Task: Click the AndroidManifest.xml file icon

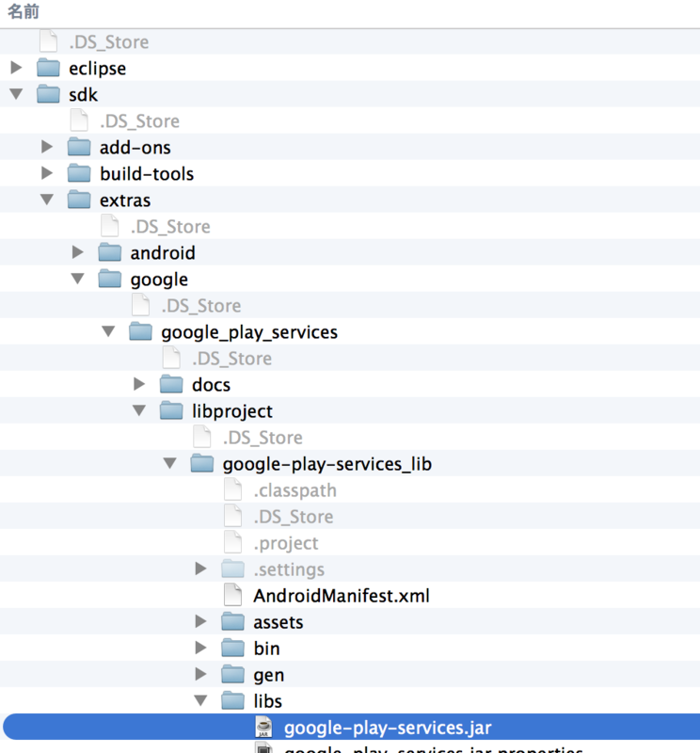Action: pyautogui.click(x=232, y=595)
